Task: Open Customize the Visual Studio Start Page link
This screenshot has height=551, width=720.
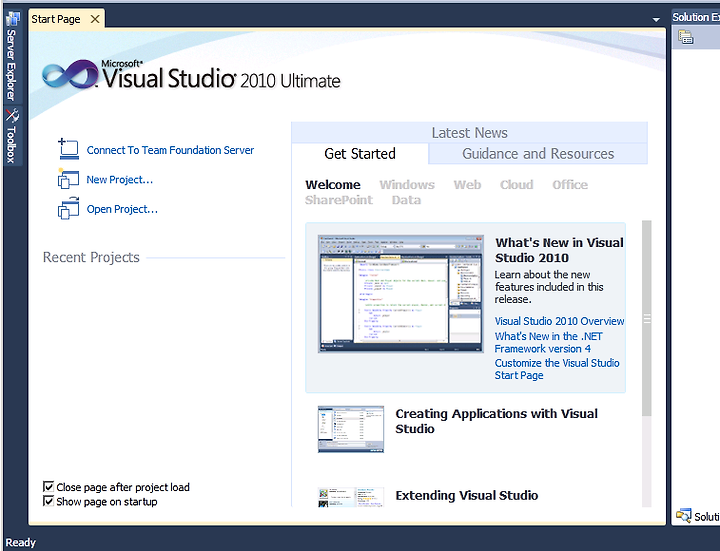Action: [x=557, y=369]
